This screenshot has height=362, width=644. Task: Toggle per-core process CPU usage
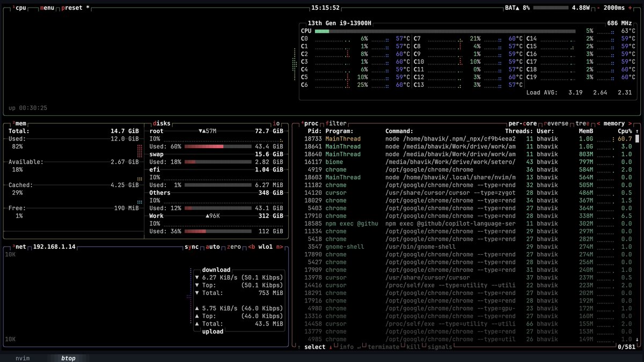[x=524, y=123]
